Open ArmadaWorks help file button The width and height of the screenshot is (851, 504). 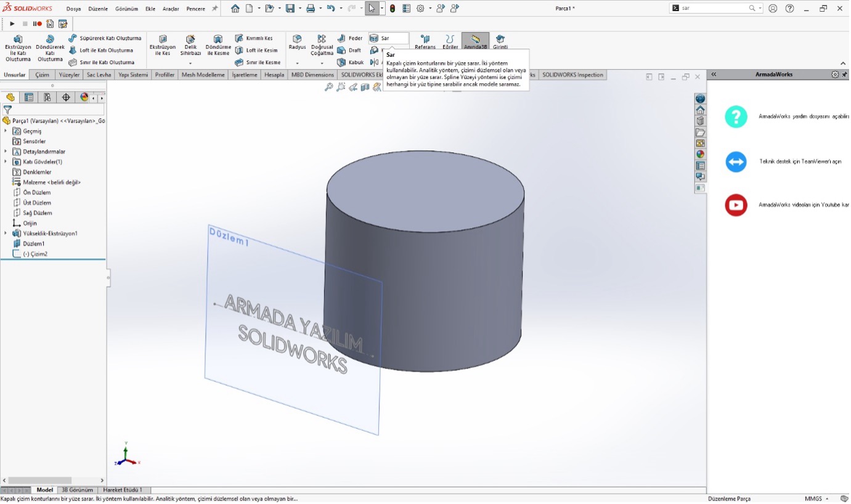pos(736,116)
